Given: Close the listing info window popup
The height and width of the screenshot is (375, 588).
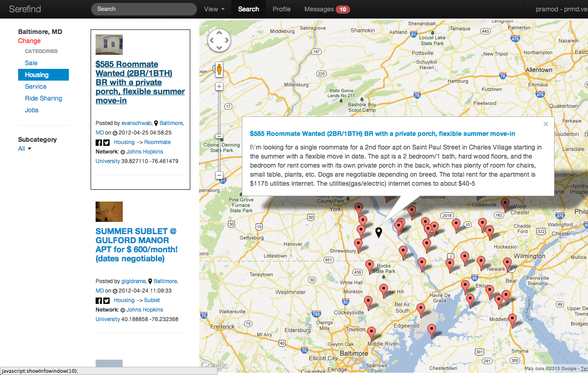Looking at the screenshot, I should click(545, 124).
